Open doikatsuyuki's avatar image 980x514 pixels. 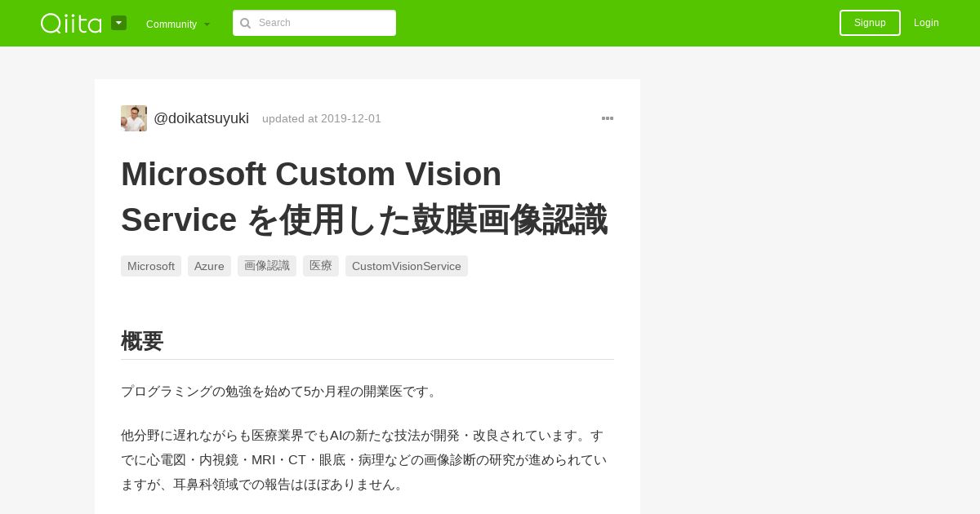pos(134,118)
